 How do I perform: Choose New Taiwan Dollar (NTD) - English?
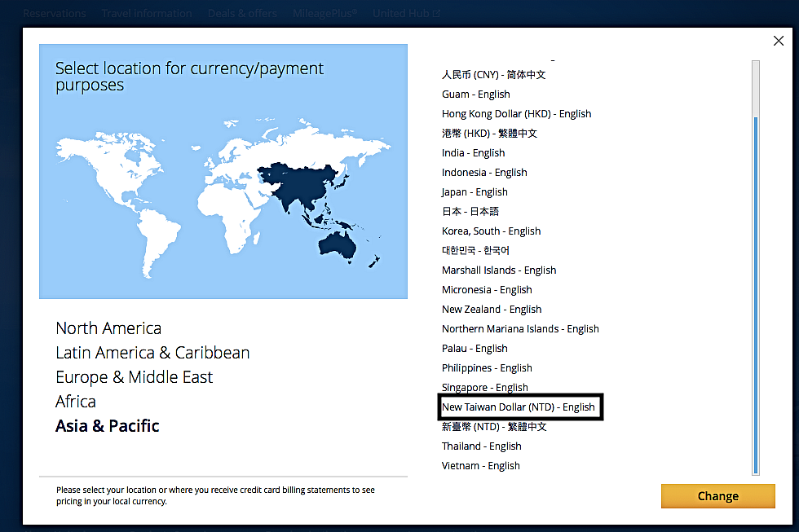(519, 407)
